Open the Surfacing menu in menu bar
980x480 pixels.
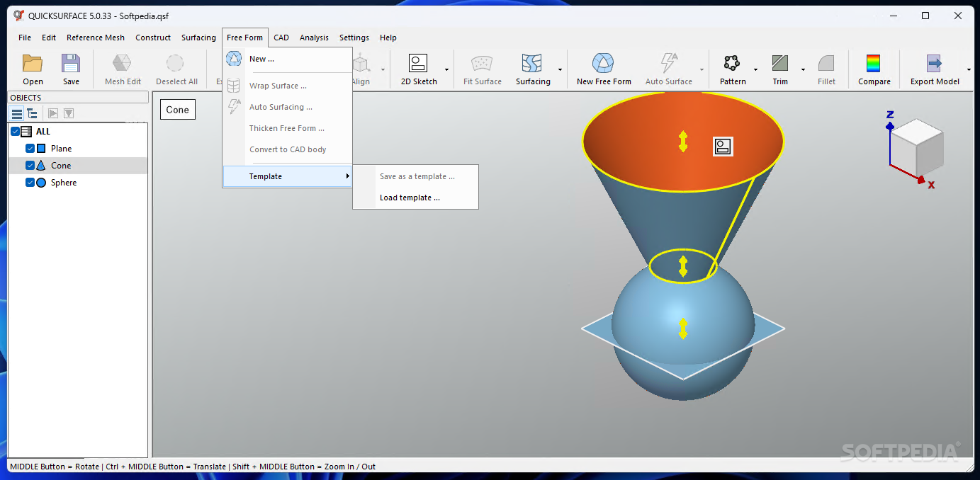pyautogui.click(x=198, y=38)
